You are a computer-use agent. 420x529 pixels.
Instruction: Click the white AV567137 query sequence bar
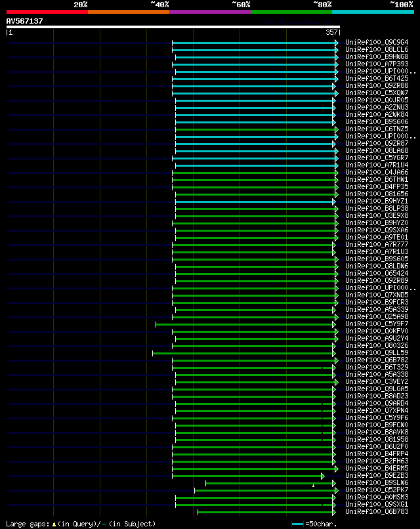pos(173,27)
